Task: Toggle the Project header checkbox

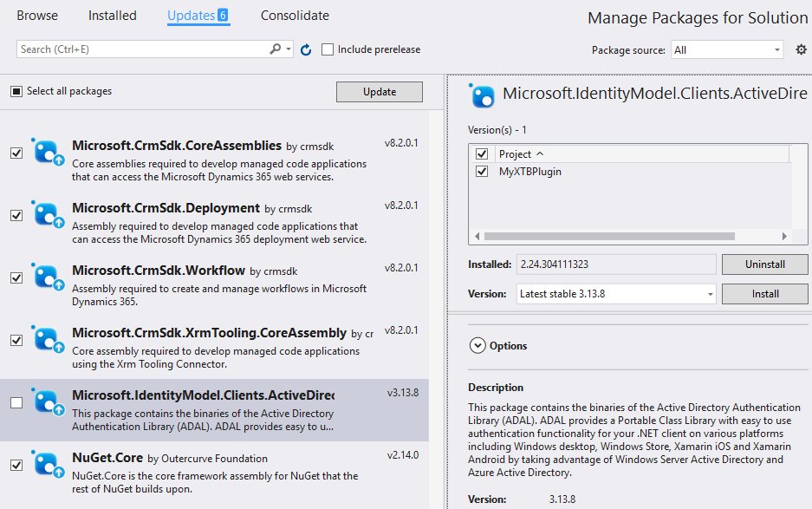Action: 482,154
